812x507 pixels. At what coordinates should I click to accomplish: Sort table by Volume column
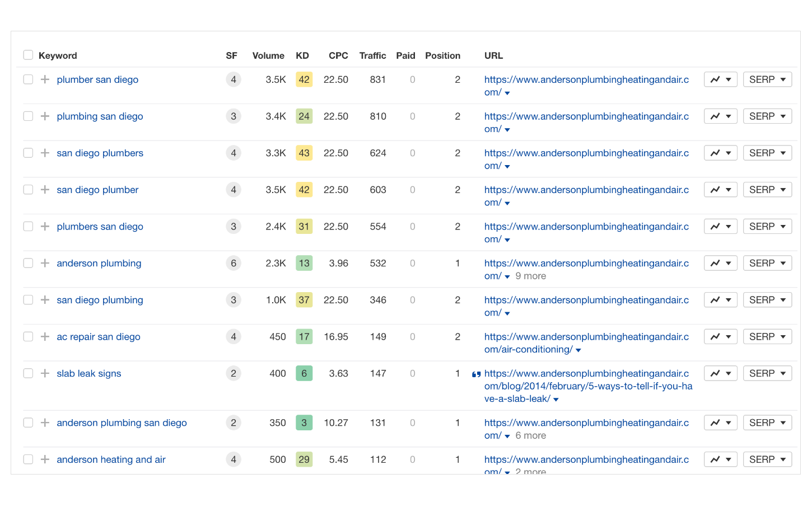(x=268, y=55)
